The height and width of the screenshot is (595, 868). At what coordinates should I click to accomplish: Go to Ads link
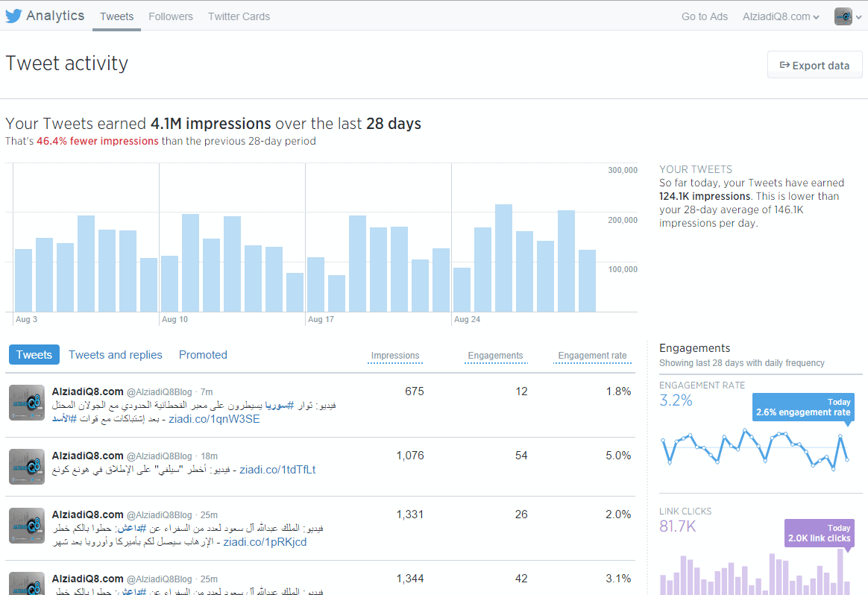click(704, 16)
